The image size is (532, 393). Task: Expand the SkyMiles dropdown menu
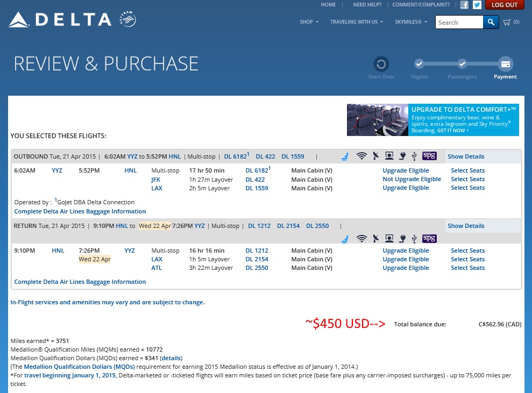click(x=411, y=22)
